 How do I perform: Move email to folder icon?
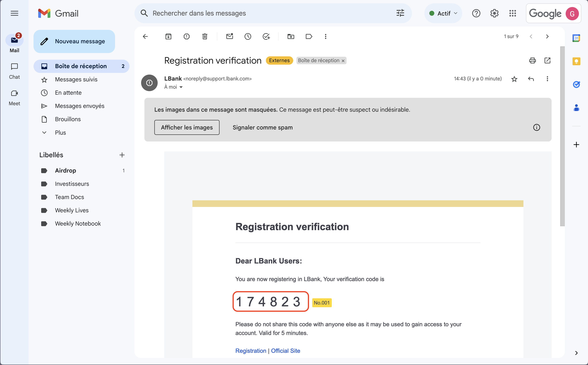(x=291, y=36)
